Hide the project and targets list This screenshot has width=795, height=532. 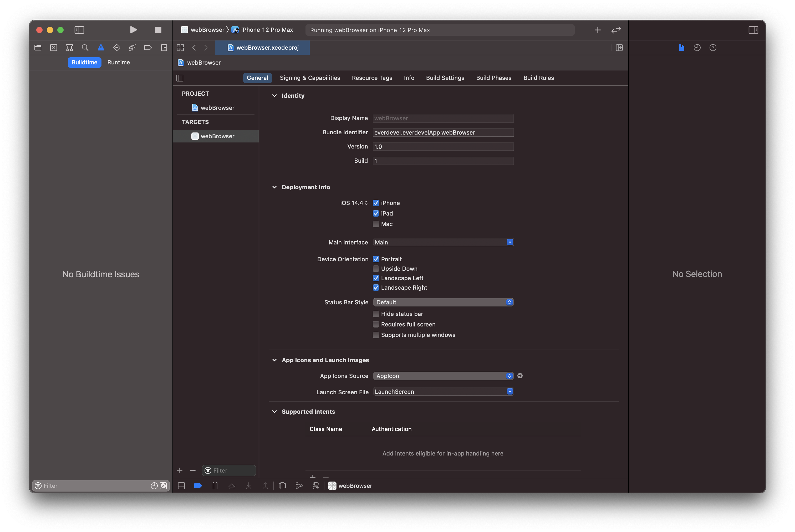coord(180,78)
